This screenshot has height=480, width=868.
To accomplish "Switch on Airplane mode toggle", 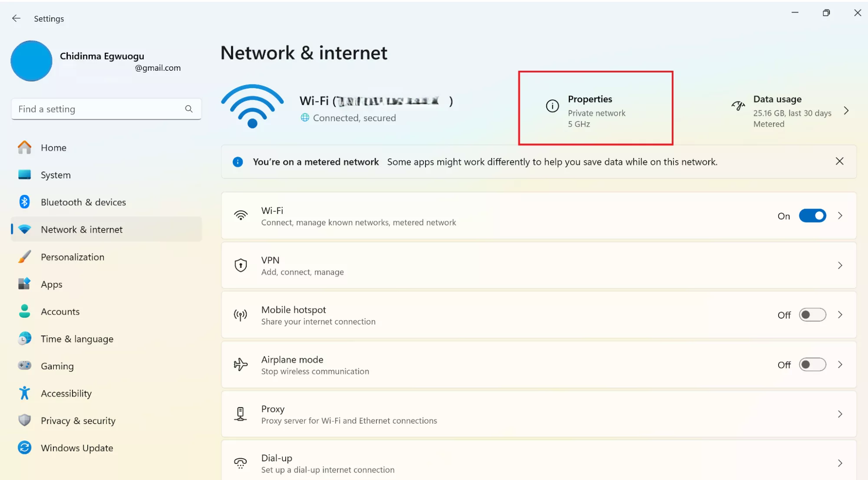I will pyautogui.click(x=812, y=365).
